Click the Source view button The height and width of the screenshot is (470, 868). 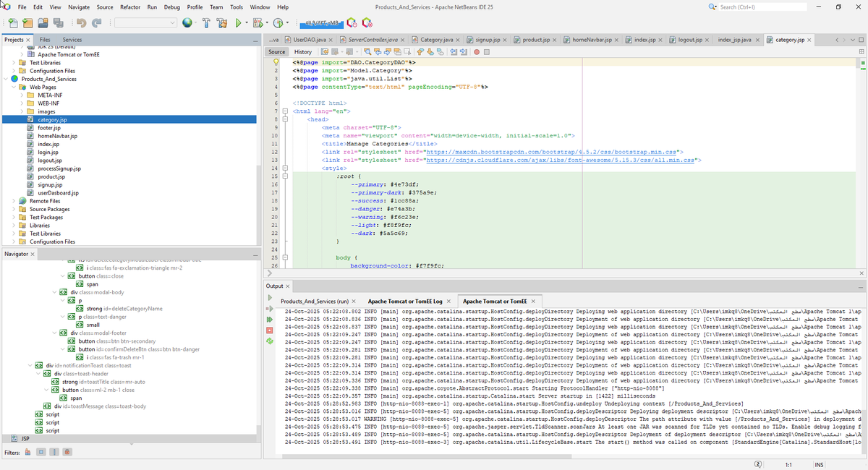coord(277,52)
